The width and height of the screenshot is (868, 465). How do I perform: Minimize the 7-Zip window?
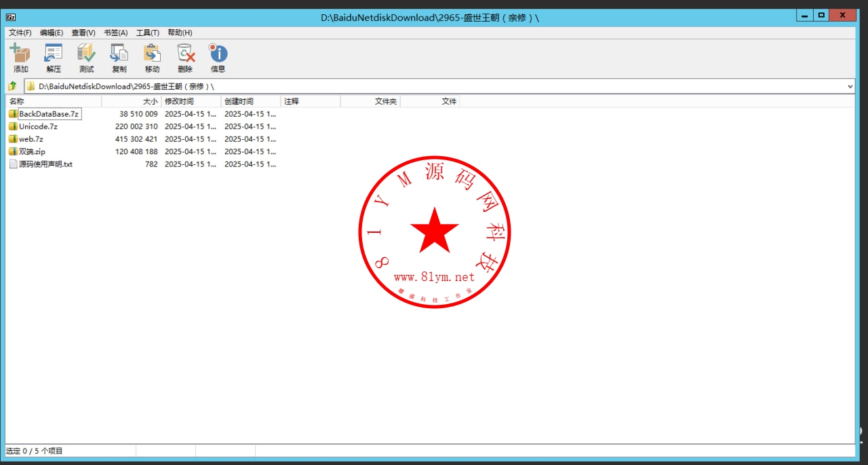tap(804, 15)
